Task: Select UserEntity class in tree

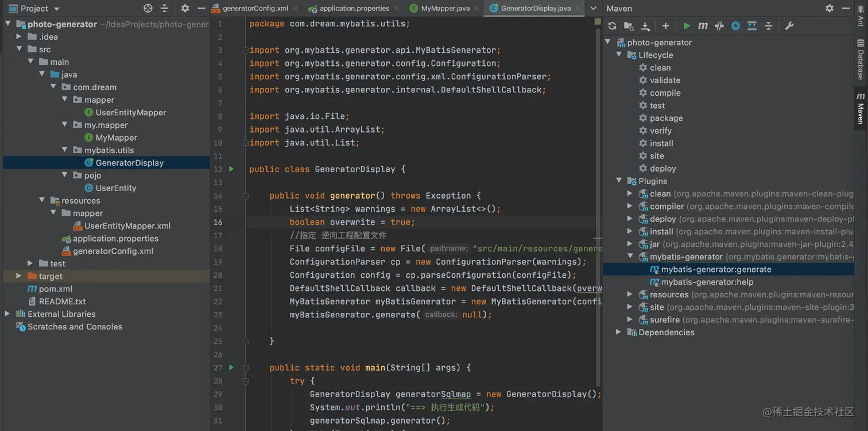Action: tap(116, 188)
